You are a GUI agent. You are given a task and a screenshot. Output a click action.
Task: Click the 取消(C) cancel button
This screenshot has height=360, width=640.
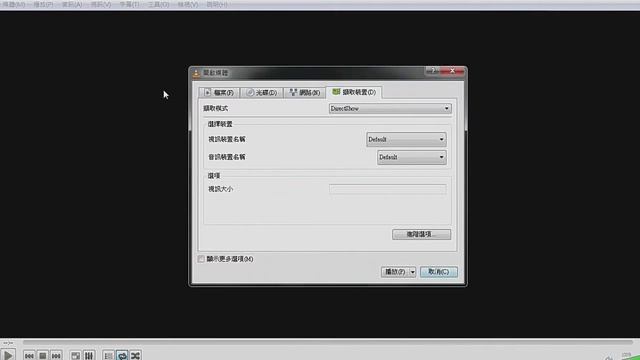point(439,272)
